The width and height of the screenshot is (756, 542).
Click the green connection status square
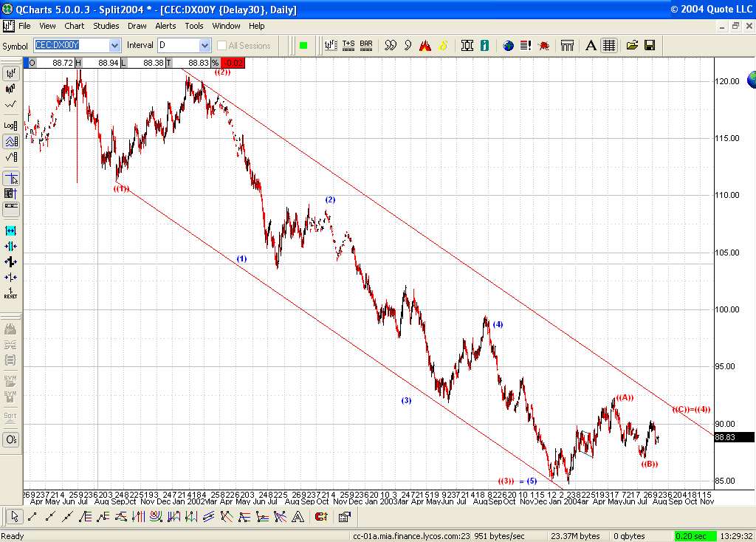pos(303,45)
